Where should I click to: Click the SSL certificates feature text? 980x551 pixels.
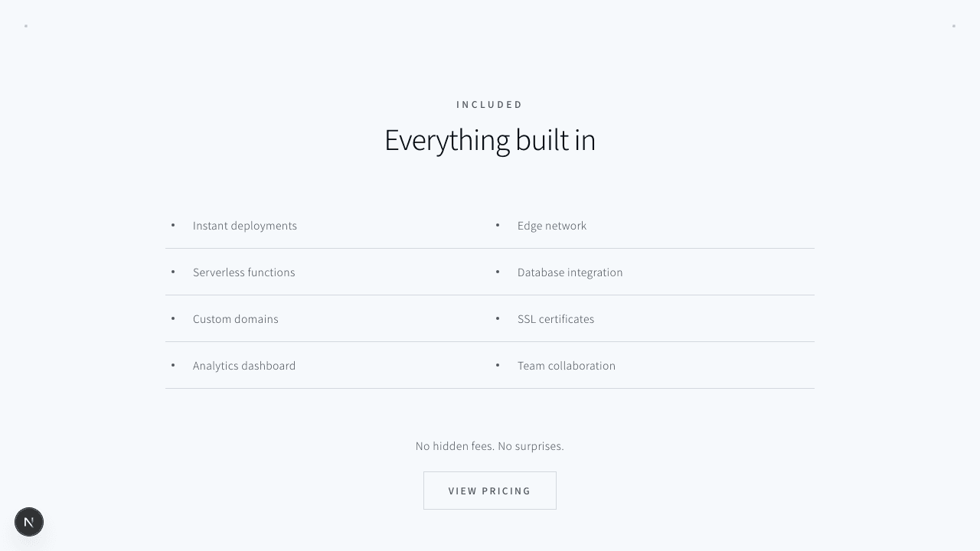click(556, 319)
